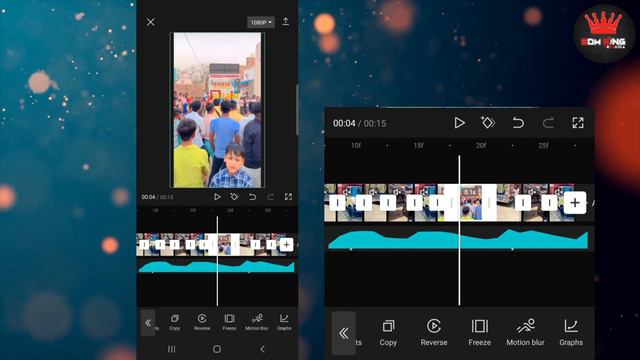Click the 25f mark on the enlarged ruler
This screenshot has height=360, width=640.
543,145
